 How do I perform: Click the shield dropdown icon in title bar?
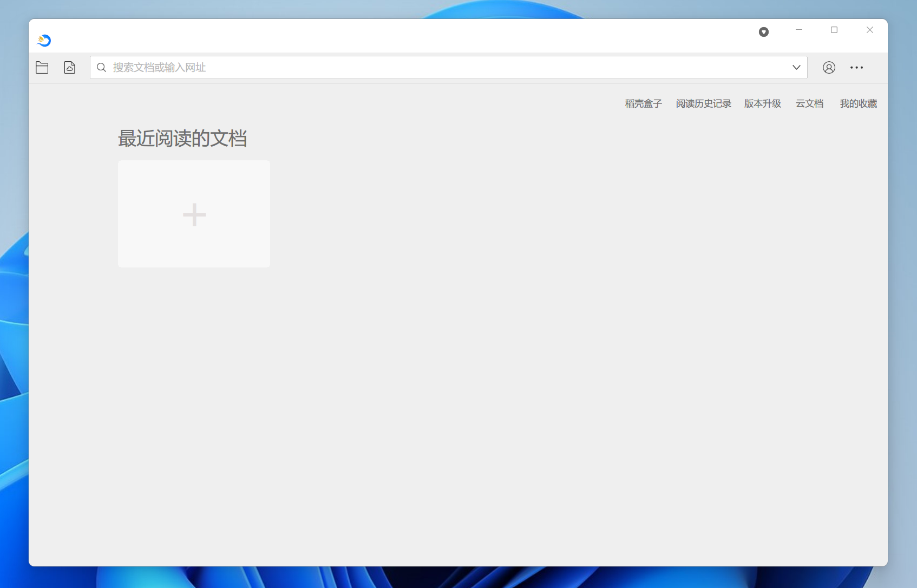click(764, 32)
